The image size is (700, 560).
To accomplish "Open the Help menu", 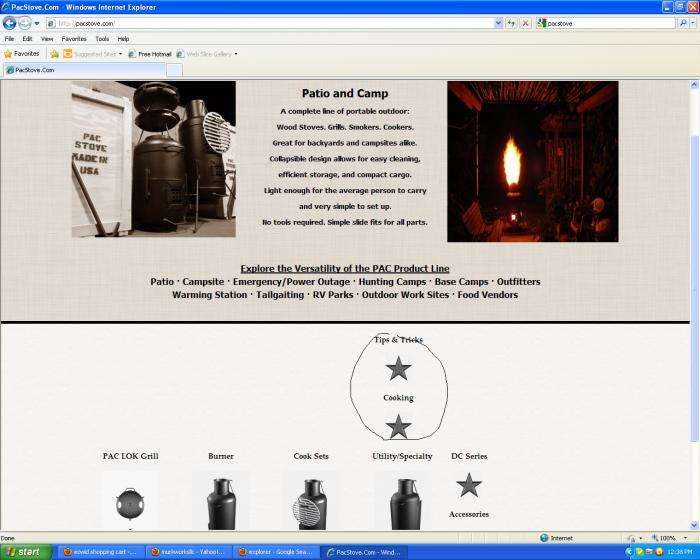I will [123, 39].
